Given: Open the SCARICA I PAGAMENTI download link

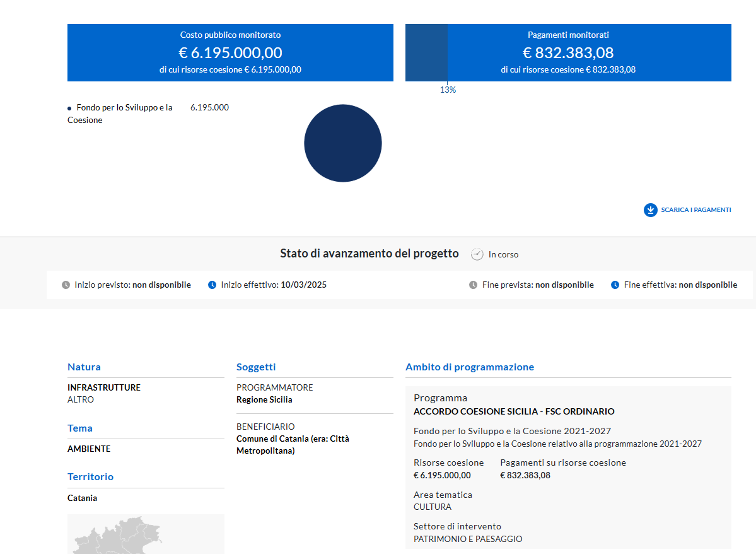Looking at the screenshot, I should 695,210.
